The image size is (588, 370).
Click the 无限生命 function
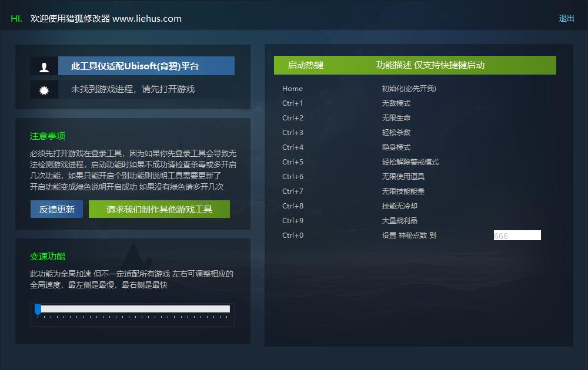(396, 117)
